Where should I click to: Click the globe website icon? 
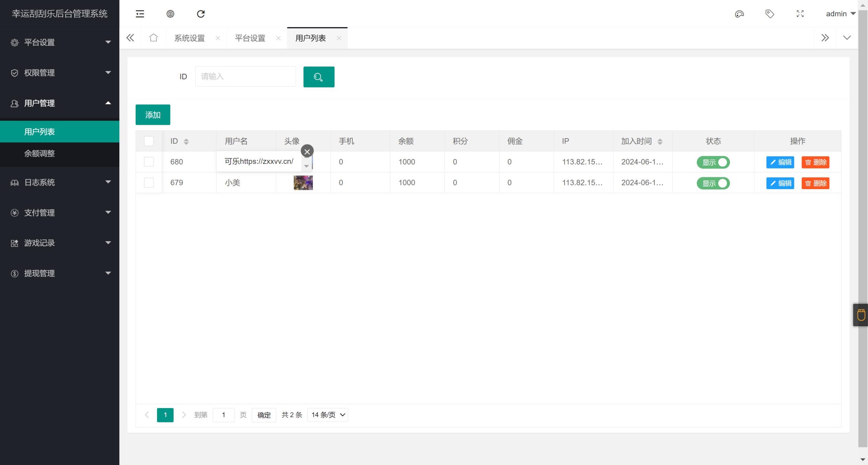click(170, 14)
